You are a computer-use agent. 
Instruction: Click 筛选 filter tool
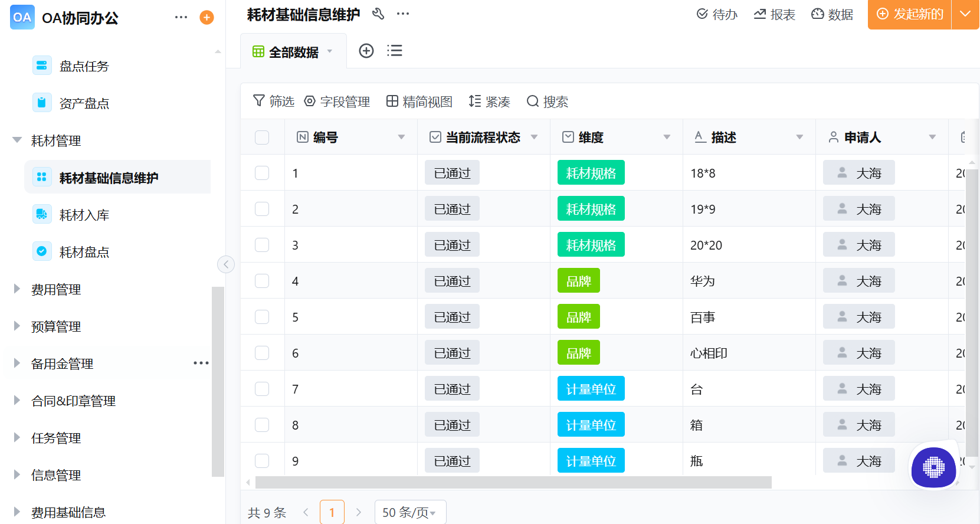tap(274, 101)
